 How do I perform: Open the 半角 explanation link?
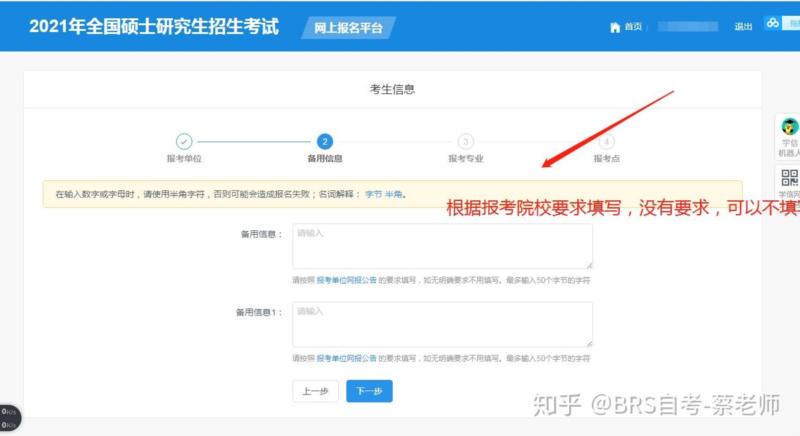tap(393, 194)
